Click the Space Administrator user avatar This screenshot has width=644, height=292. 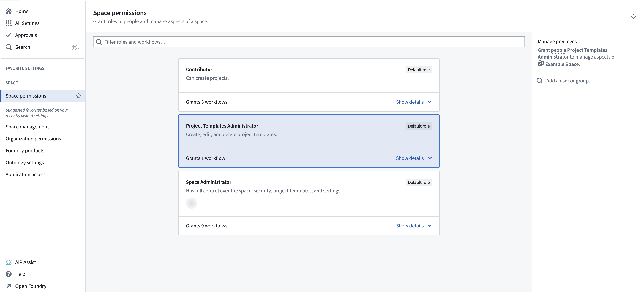(192, 203)
